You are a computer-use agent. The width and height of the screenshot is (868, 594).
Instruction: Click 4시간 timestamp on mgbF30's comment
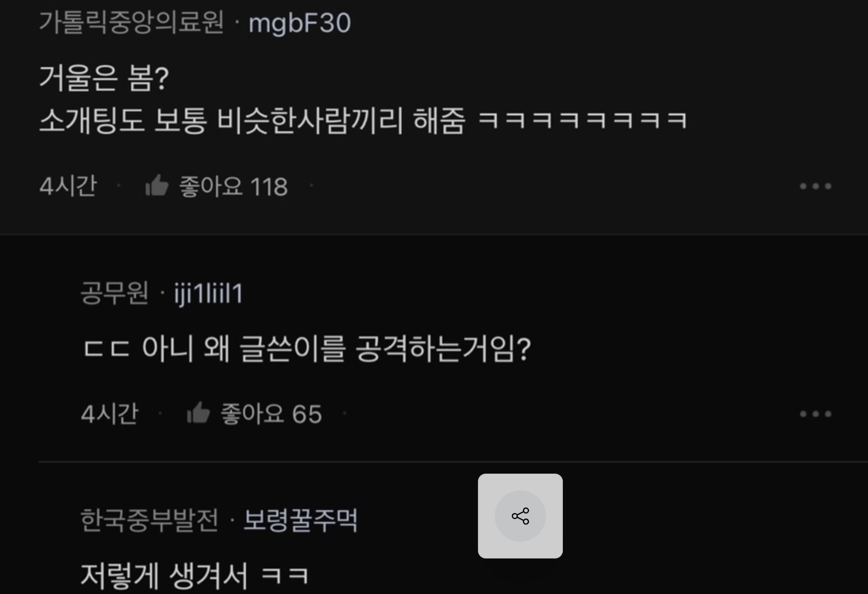[x=68, y=186]
